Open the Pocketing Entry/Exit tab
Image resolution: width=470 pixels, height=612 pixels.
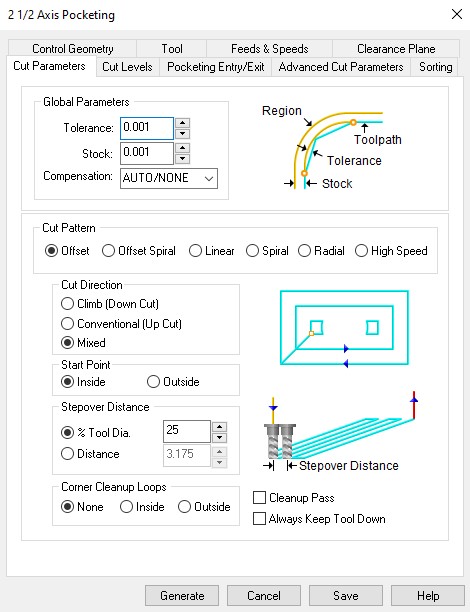click(215, 67)
